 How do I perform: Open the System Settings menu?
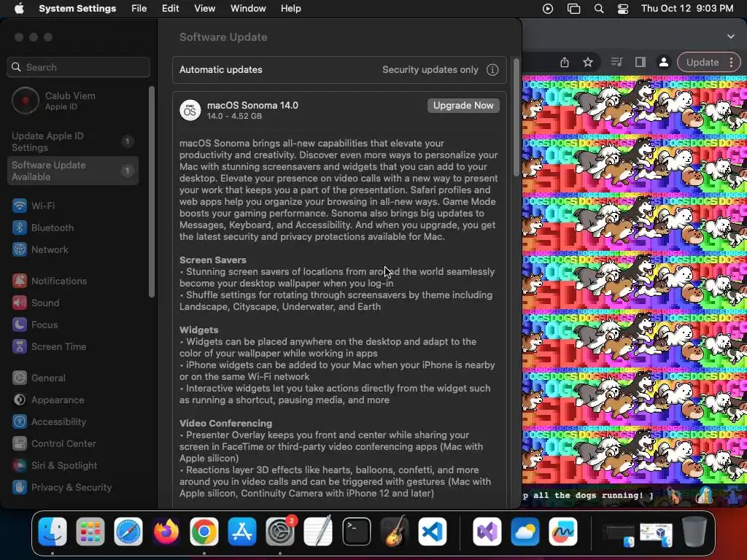click(77, 9)
